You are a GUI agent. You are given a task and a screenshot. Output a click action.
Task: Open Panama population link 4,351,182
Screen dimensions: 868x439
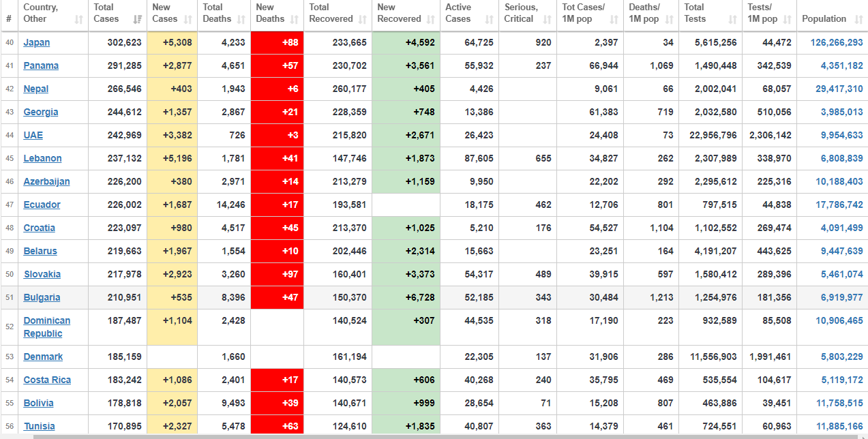click(841, 65)
